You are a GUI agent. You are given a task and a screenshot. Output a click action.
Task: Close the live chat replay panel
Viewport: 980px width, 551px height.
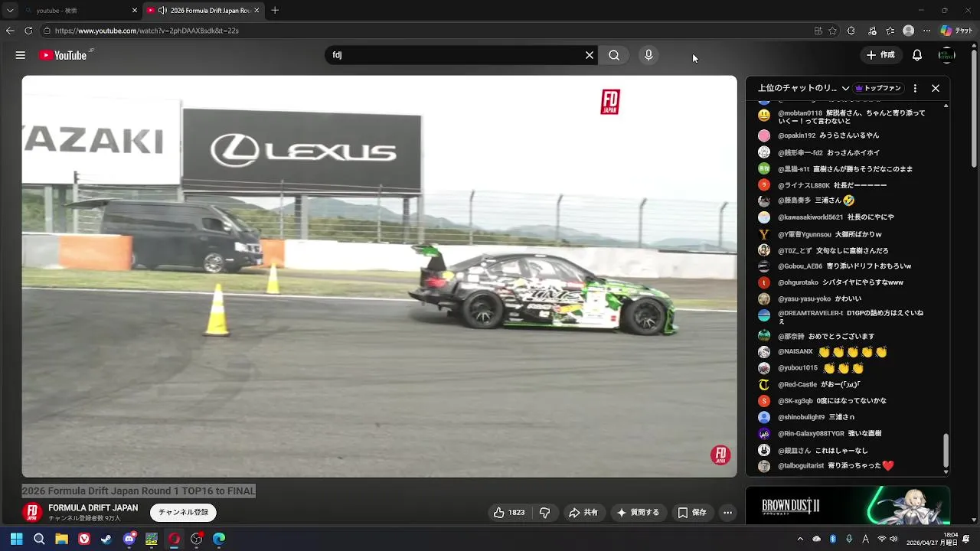coord(936,88)
